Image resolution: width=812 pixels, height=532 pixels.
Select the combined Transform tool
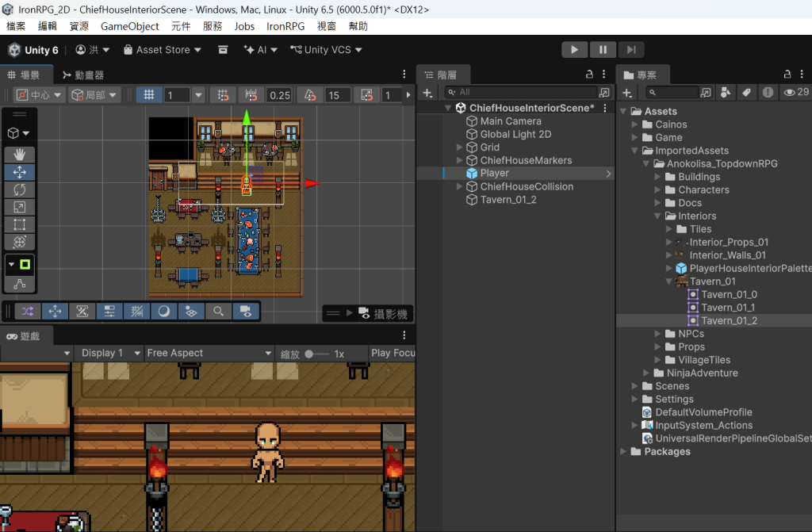[x=20, y=242]
